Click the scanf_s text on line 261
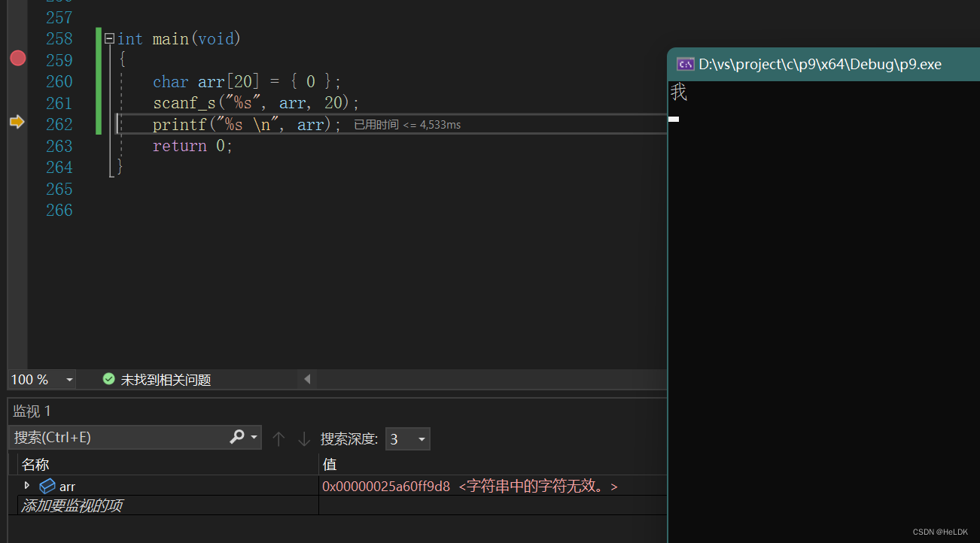The image size is (980, 543). 184,103
